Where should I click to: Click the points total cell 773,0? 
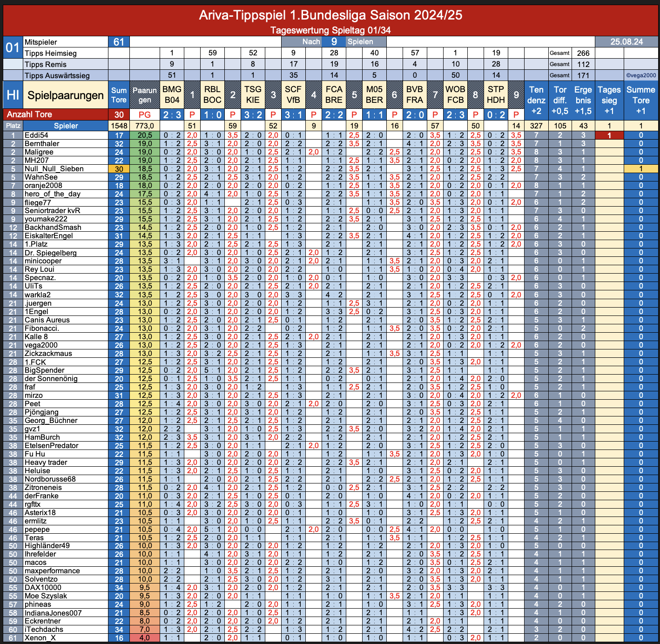pyautogui.click(x=145, y=126)
